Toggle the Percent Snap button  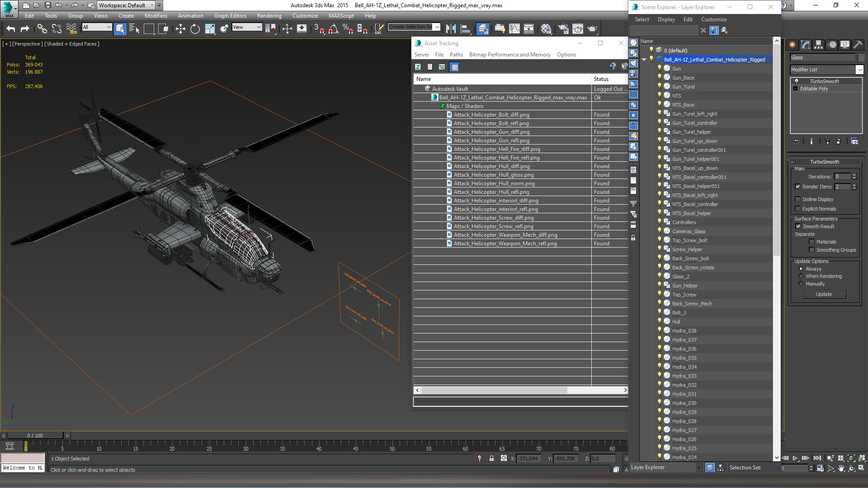point(348,29)
